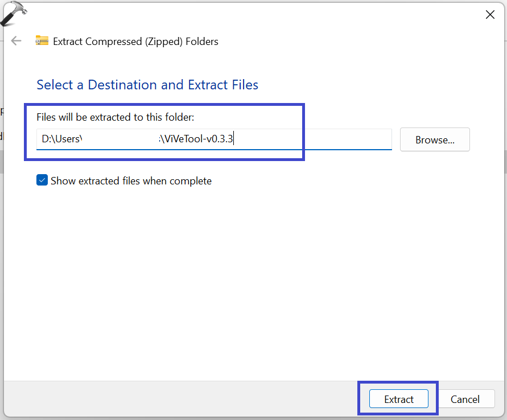Open the Browse... folder picker
This screenshot has height=420, width=507.
pos(435,139)
